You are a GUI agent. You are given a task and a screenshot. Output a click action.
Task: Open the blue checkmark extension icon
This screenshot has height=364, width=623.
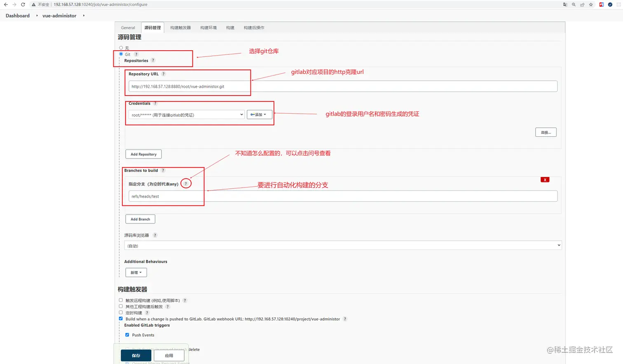610,5
